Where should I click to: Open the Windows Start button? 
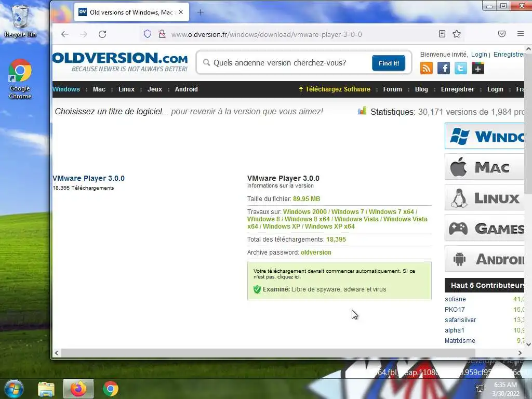[x=14, y=389]
